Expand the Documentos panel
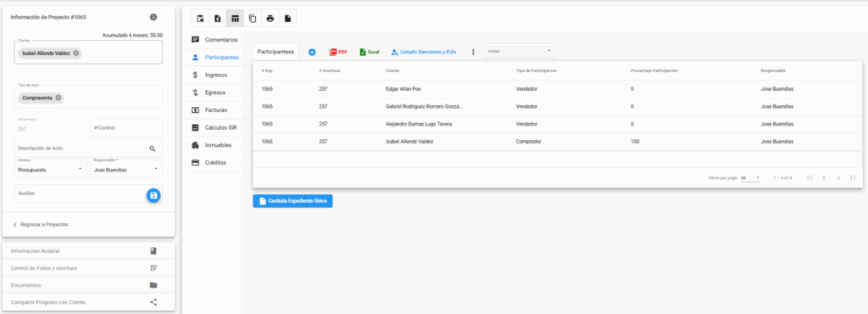 click(88, 285)
